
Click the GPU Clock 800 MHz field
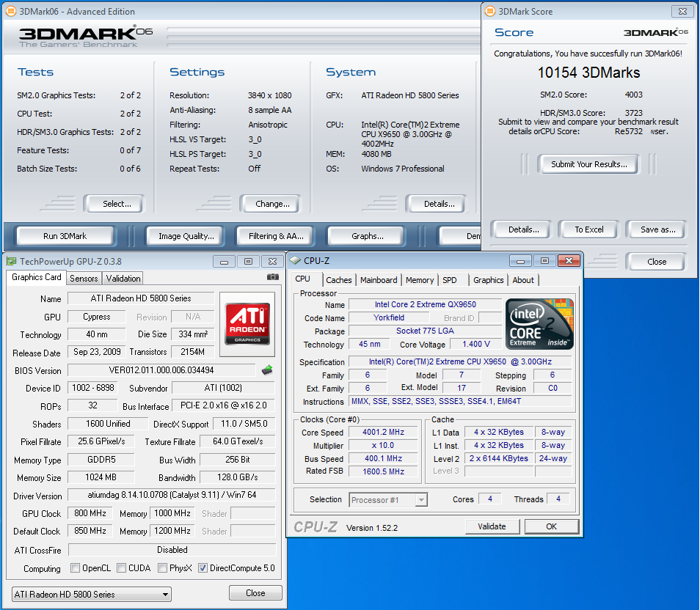[x=90, y=513]
